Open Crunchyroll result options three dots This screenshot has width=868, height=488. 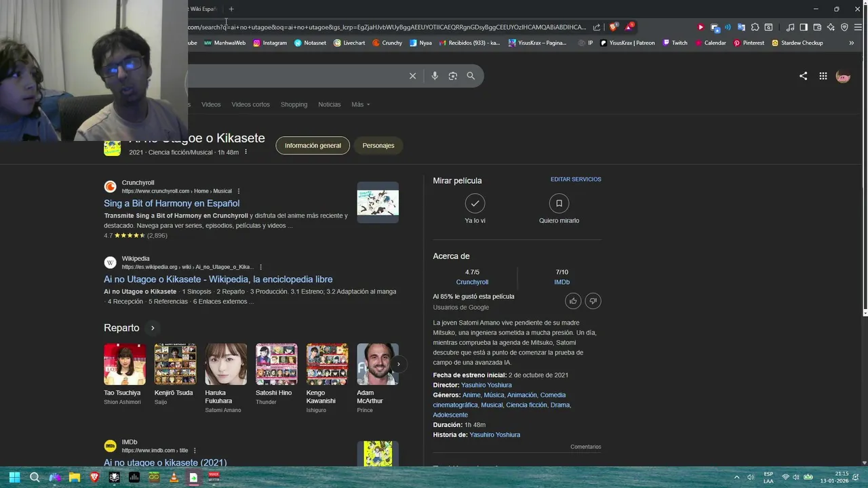238,191
